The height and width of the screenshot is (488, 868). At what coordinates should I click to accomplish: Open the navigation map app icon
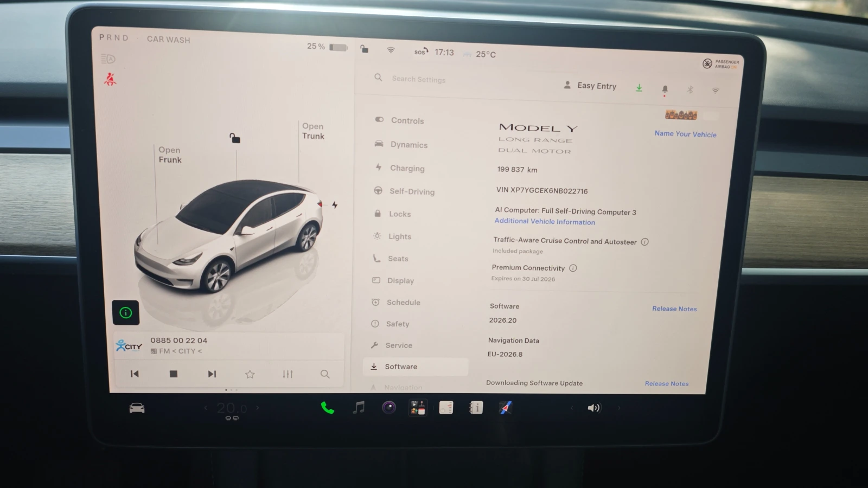(505, 408)
